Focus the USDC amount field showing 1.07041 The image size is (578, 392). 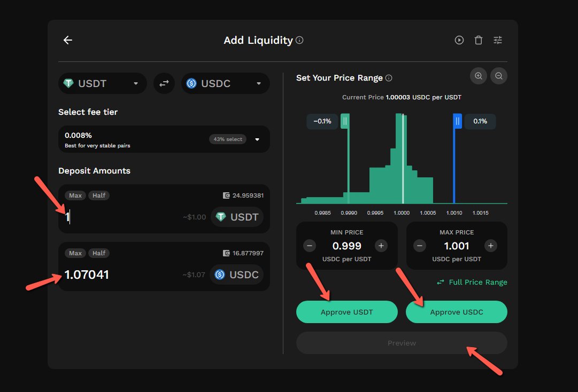click(122, 275)
